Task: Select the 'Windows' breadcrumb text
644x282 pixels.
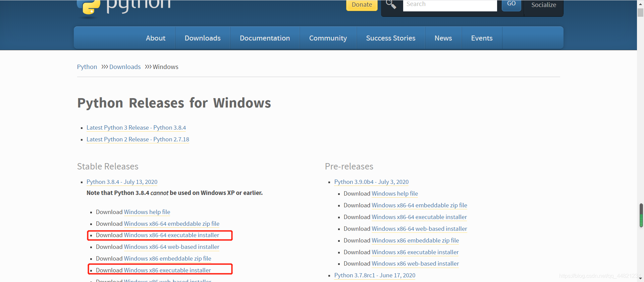Action: [x=166, y=67]
